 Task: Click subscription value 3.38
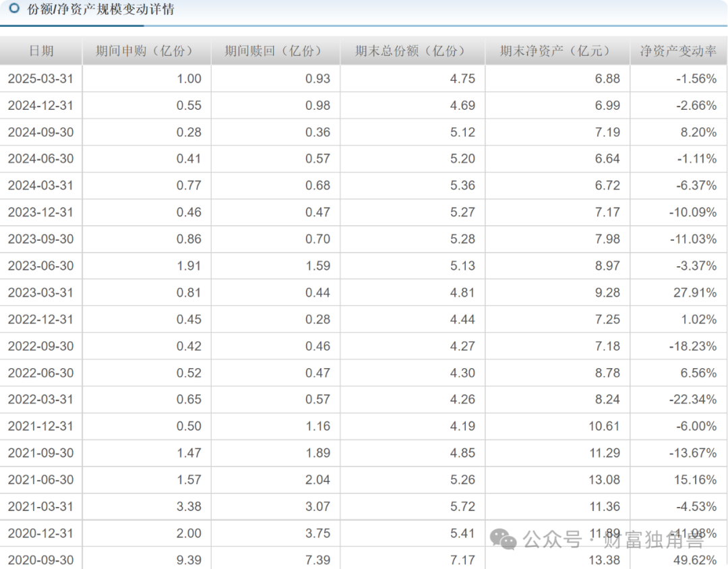coord(189,506)
